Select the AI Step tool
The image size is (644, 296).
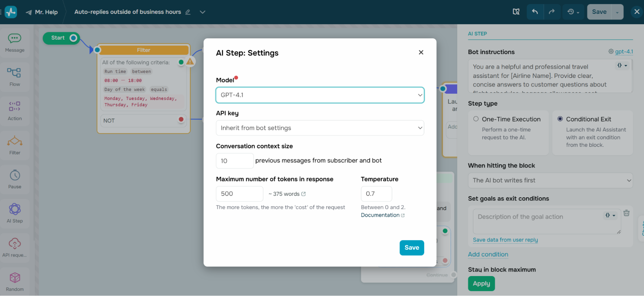click(x=14, y=214)
